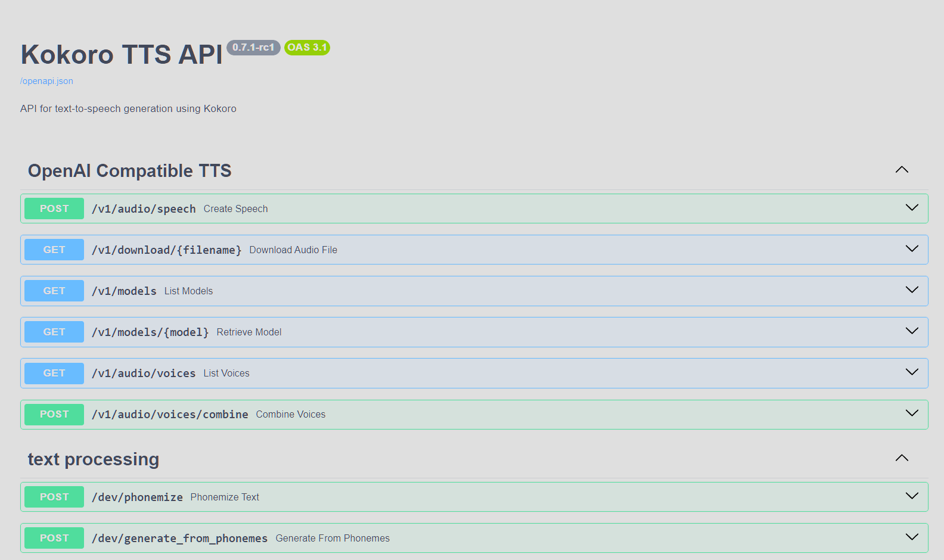
Task: Expand the Generate From Phonemes endpoint chevron
Action: pyautogui.click(x=912, y=537)
